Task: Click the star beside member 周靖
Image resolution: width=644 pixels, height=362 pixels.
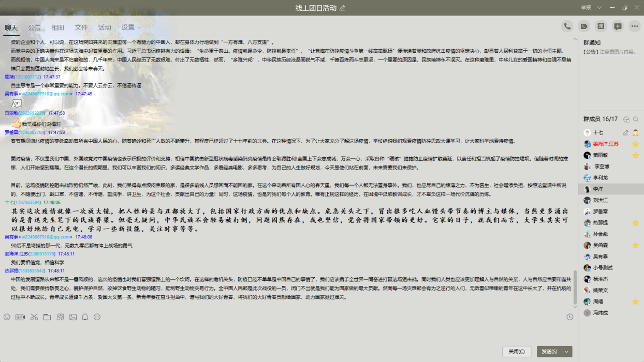Action: coord(635,301)
